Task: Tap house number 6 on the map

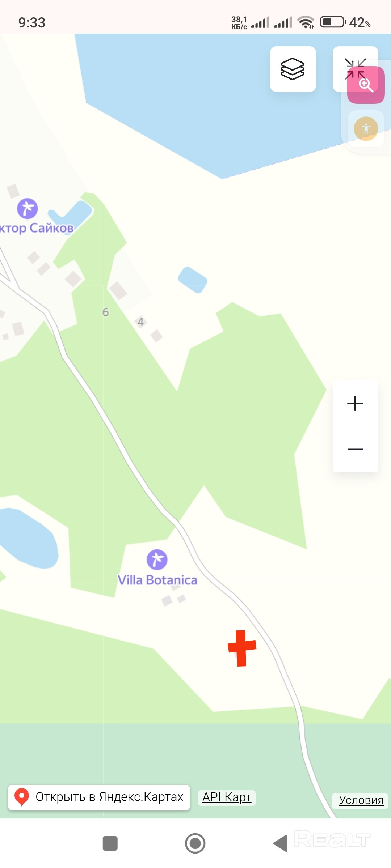Action: pos(105,312)
